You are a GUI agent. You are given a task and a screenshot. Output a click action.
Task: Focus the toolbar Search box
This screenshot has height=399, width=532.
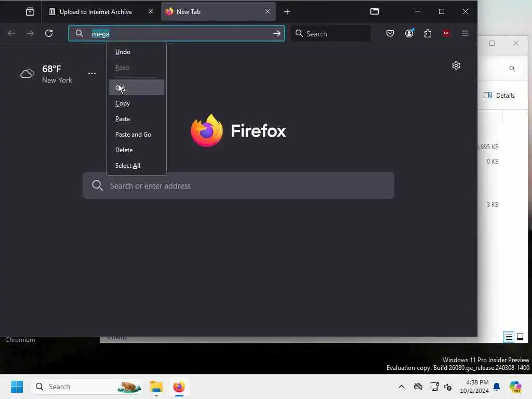tap(331, 33)
